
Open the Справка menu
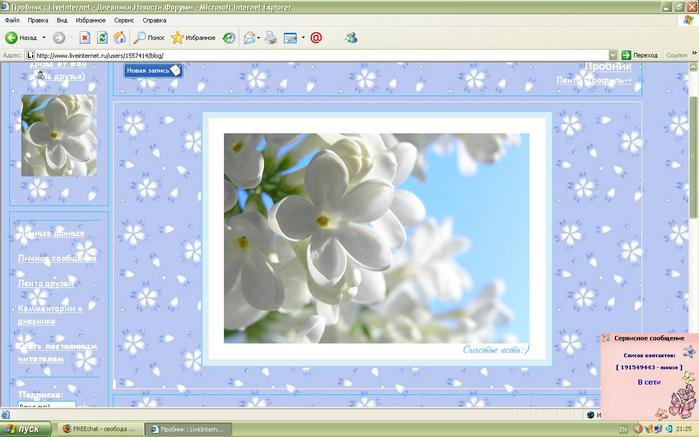(154, 21)
